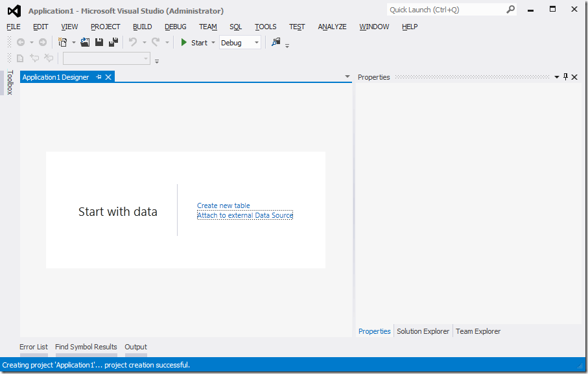Click the Save All icon
Image resolution: width=588 pixels, height=374 pixels.
(x=113, y=42)
